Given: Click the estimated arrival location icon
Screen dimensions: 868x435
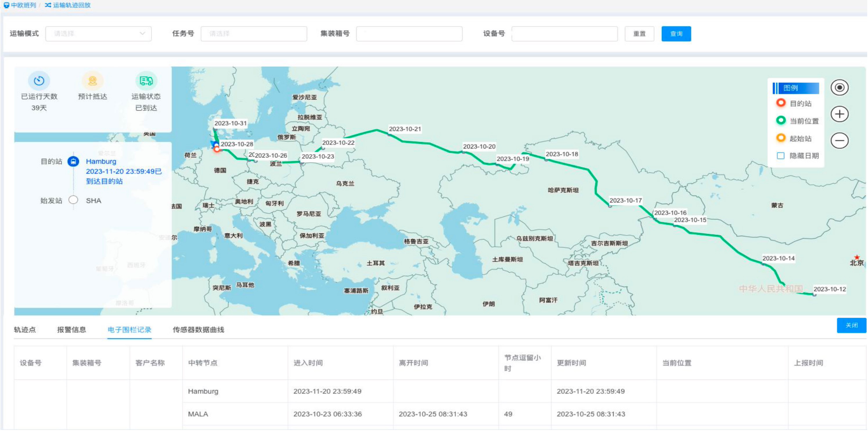Looking at the screenshot, I should pos(92,81).
